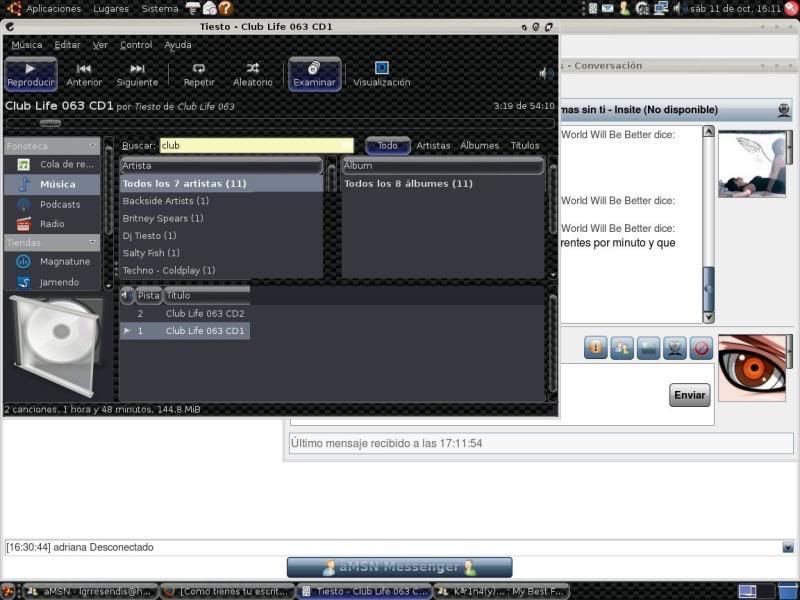Click the contact's display picture in conversation
The image size is (800, 600).
[752, 164]
